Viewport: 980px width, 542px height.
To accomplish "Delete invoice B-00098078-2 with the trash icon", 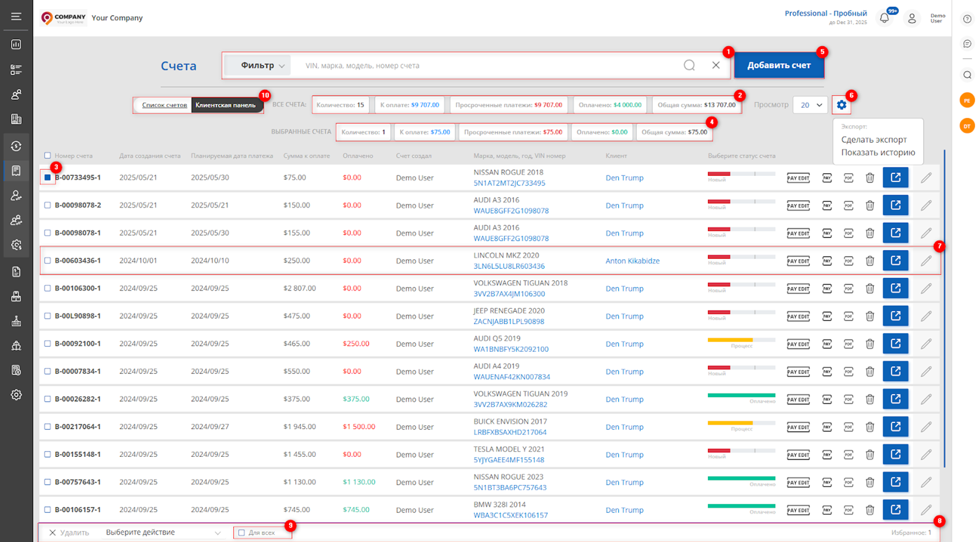I will point(870,205).
